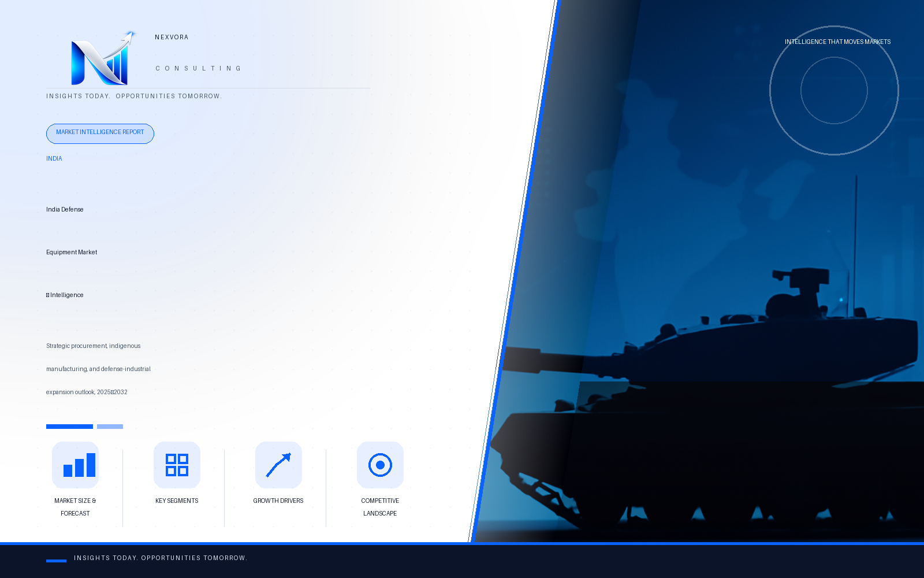Click the tagline under the logo divider

[134, 96]
